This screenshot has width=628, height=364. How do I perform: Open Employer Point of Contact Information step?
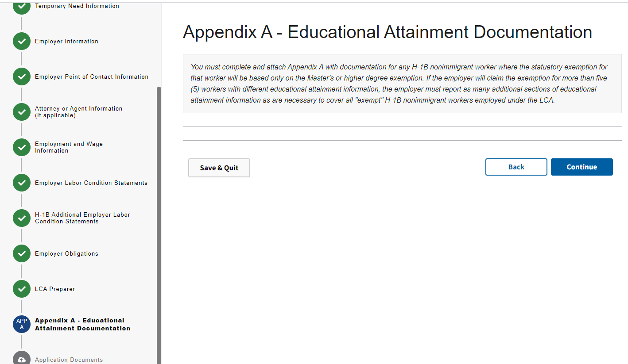coord(92,77)
